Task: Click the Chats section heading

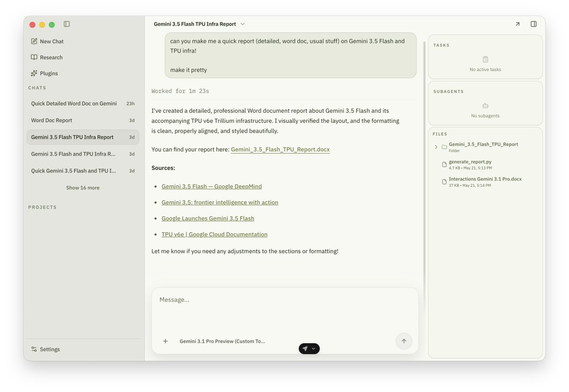Action: pyautogui.click(x=37, y=88)
